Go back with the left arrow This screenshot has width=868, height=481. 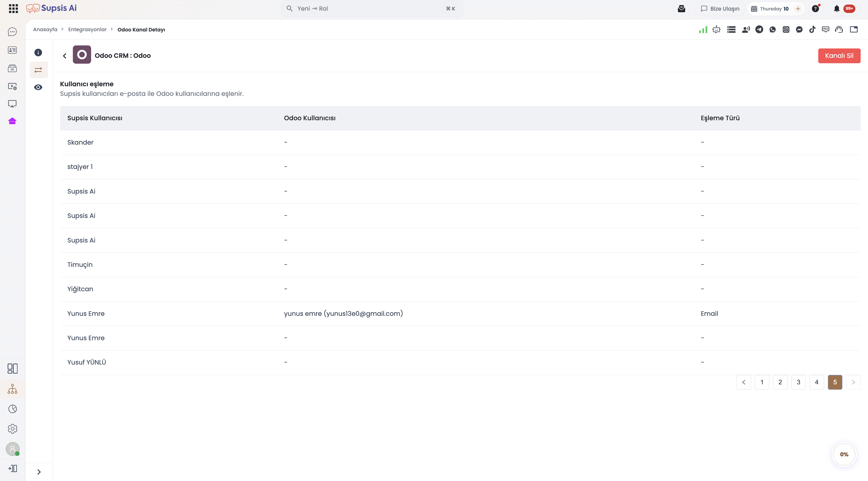coord(65,56)
